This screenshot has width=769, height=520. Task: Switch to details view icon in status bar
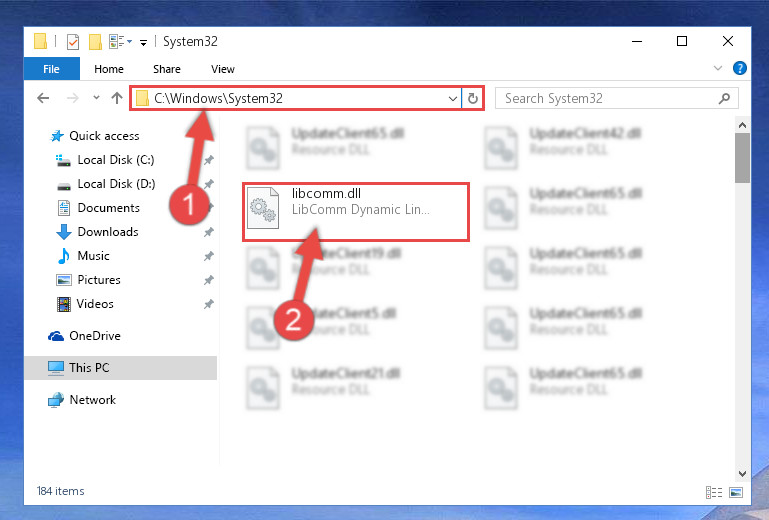714,492
